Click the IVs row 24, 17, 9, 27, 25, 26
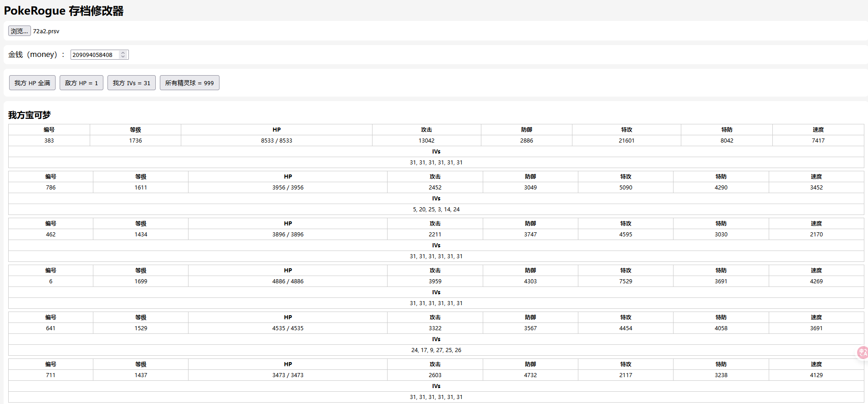Viewport: 868px width, 404px height. (x=436, y=350)
